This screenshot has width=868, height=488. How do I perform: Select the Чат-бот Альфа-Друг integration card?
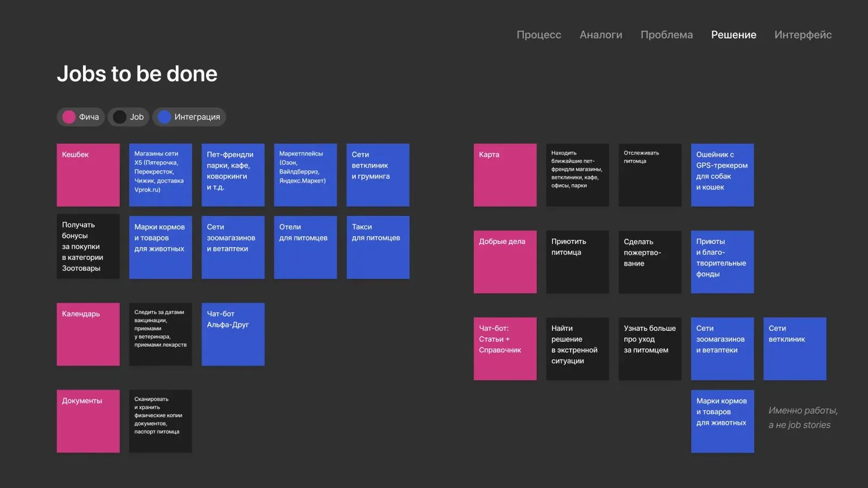pyautogui.click(x=233, y=334)
